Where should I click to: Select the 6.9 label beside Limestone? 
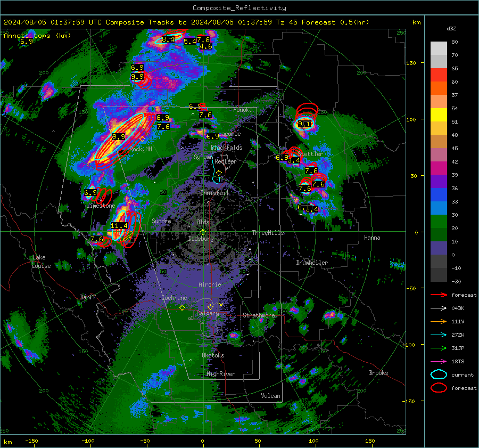(x=90, y=193)
